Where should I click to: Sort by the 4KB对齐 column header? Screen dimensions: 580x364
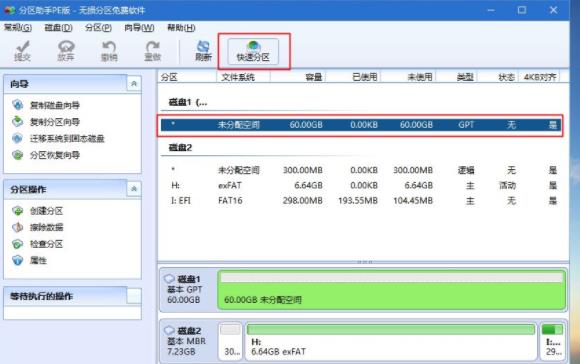(540, 77)
